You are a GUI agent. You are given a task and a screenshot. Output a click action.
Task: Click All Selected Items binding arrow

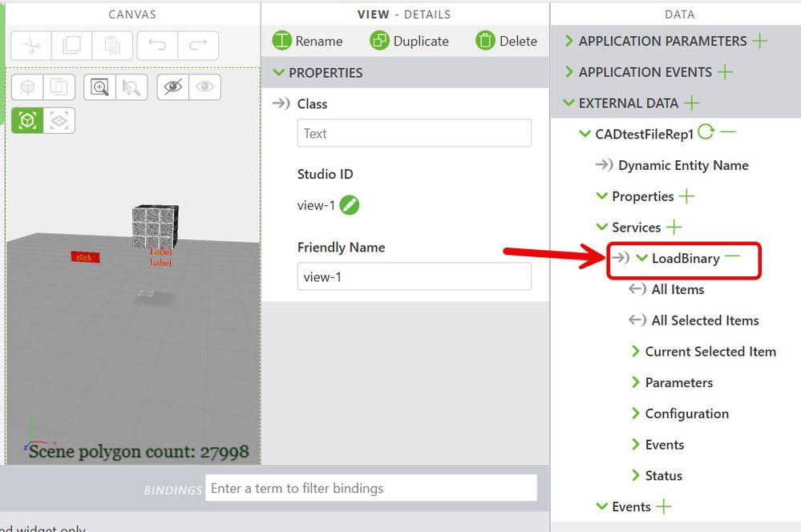(637, 320)
